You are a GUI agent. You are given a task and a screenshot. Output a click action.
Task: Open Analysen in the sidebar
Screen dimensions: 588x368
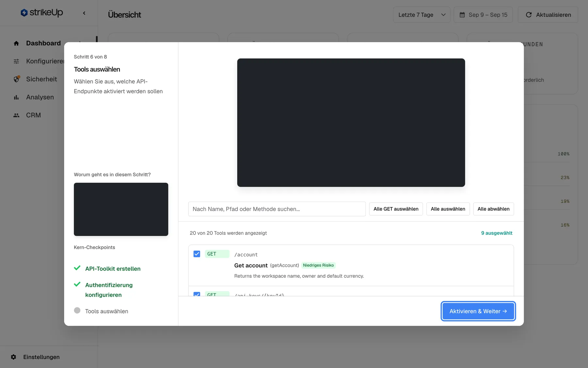click(40, 97)
